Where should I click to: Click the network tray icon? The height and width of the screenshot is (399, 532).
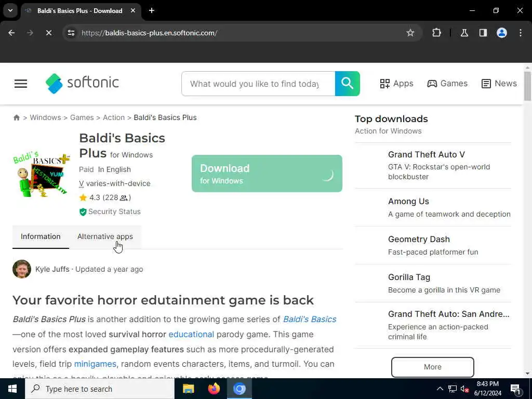[453, 389]
